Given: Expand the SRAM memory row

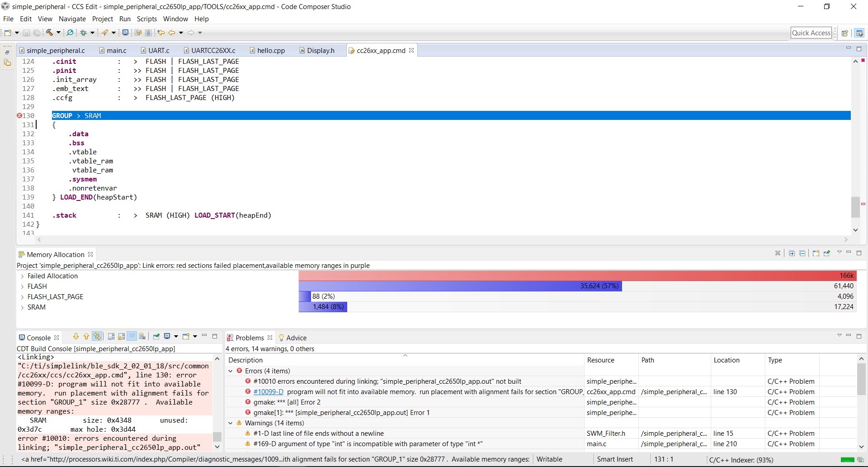Looking at the screenshot, I should [x=22, y=307].
